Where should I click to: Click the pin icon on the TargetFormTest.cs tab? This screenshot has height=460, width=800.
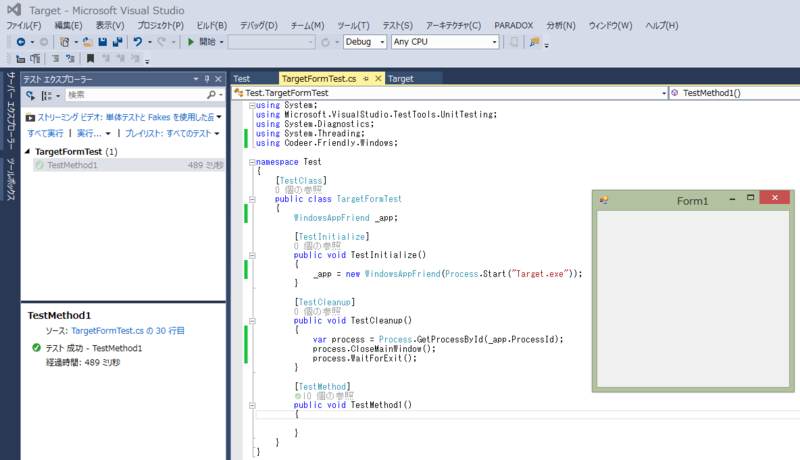(x=366, y=79)
